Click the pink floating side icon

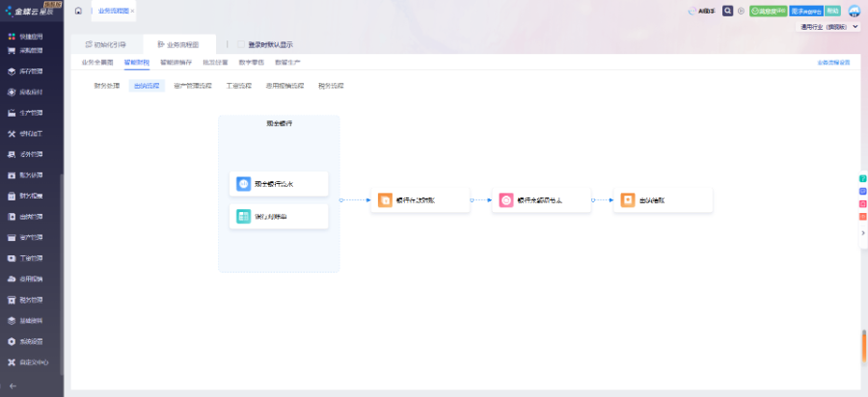pos(862,204)
